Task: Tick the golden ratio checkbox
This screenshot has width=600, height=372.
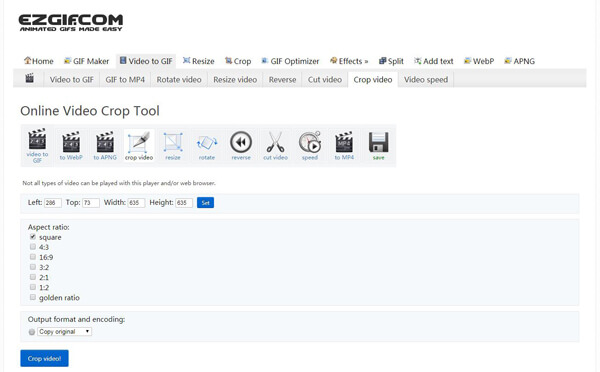Action: [33, 297]
